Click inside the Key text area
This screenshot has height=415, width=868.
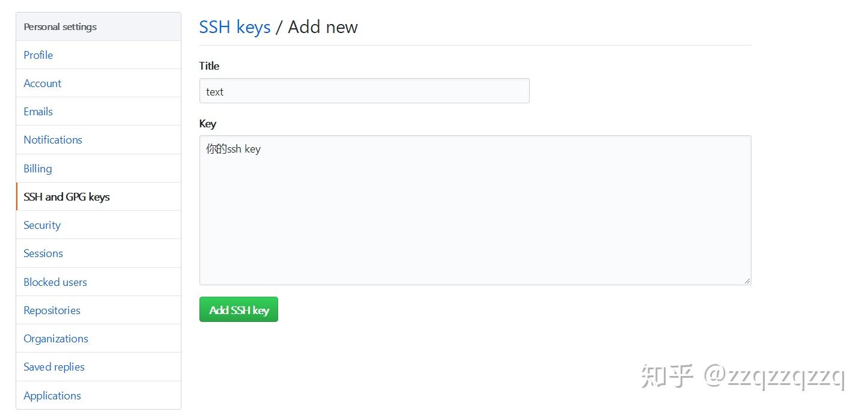click(475, 210)
